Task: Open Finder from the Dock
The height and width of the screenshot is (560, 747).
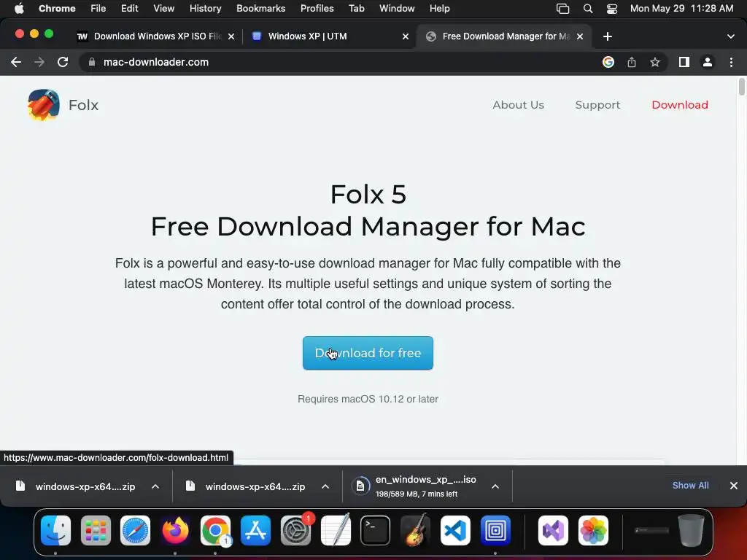Action: 55,531
